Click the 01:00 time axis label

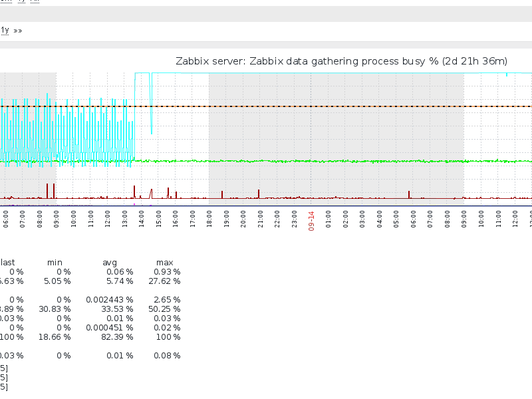(x=328, y=219)
